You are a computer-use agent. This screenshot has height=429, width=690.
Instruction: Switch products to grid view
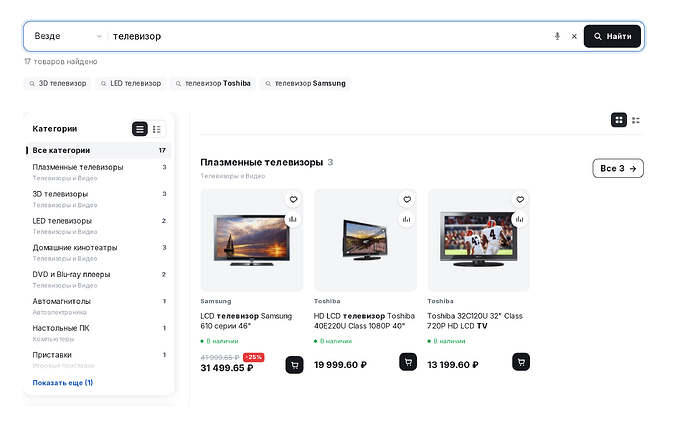click(x=619, y=120)
